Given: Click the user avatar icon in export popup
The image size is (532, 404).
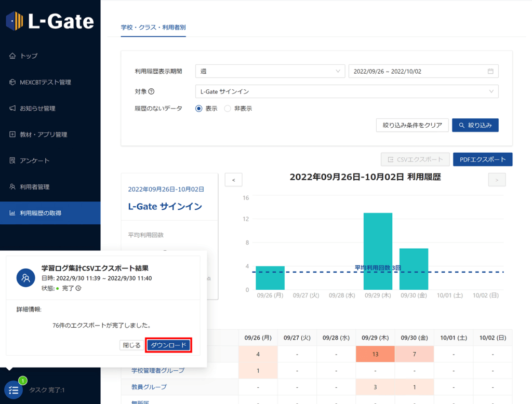Looking at the screenshot, I should (x=26, y=278).
